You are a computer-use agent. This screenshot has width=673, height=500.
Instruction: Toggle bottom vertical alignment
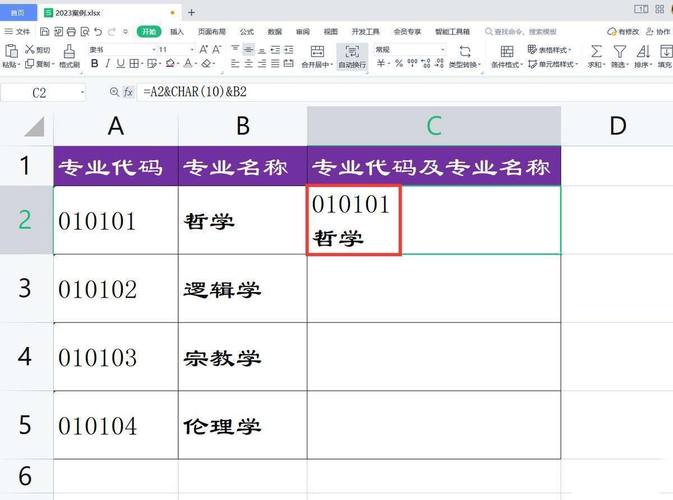pyautogui.click(x=262, y=50)
